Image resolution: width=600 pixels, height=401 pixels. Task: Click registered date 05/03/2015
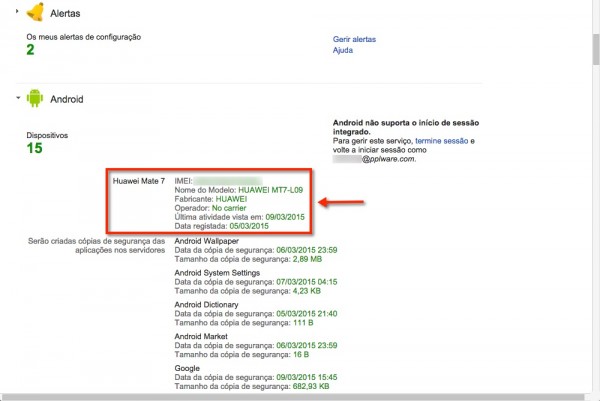(x=249, y=226)
